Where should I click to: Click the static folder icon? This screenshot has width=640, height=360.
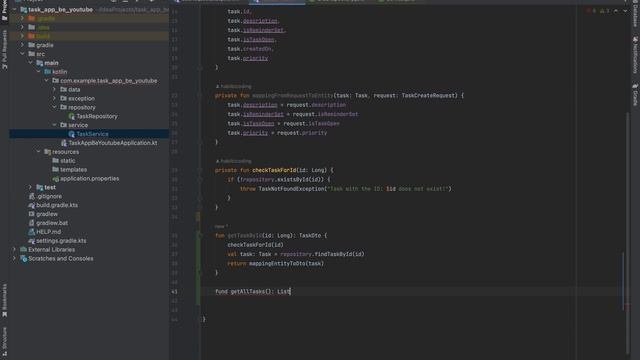(56, 161)
